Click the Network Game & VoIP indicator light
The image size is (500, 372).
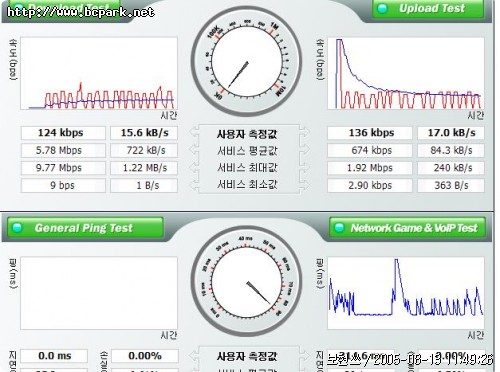pyautogui.click(x=339, y=228)
